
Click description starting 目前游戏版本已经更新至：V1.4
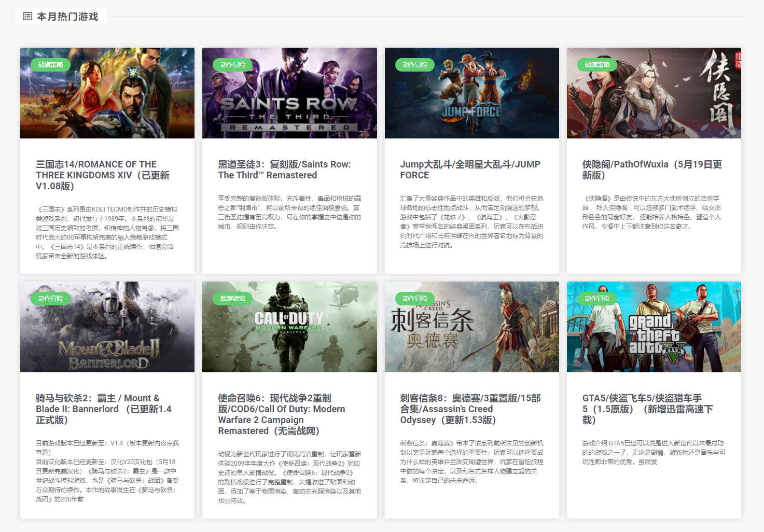(x=107, y=471)
